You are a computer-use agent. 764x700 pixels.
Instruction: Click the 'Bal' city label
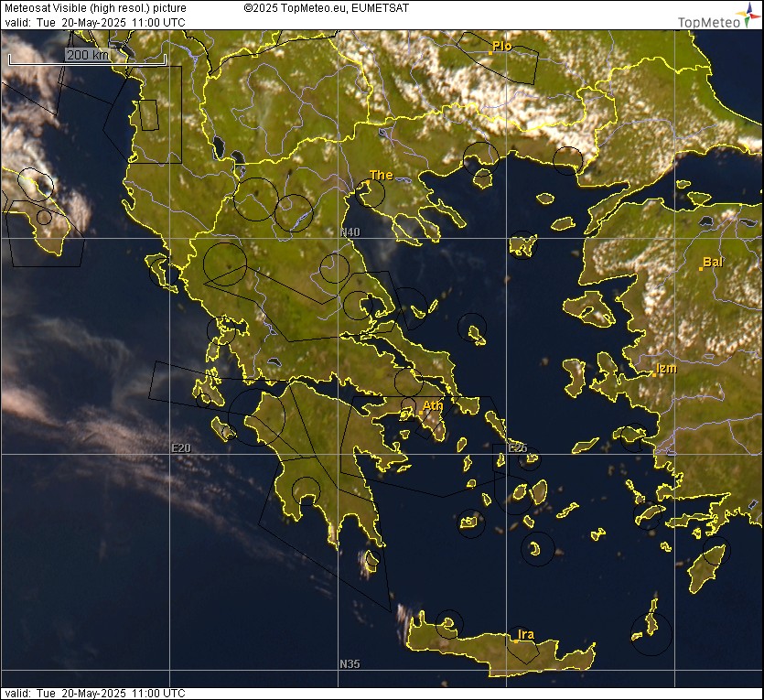pos(713,262)
